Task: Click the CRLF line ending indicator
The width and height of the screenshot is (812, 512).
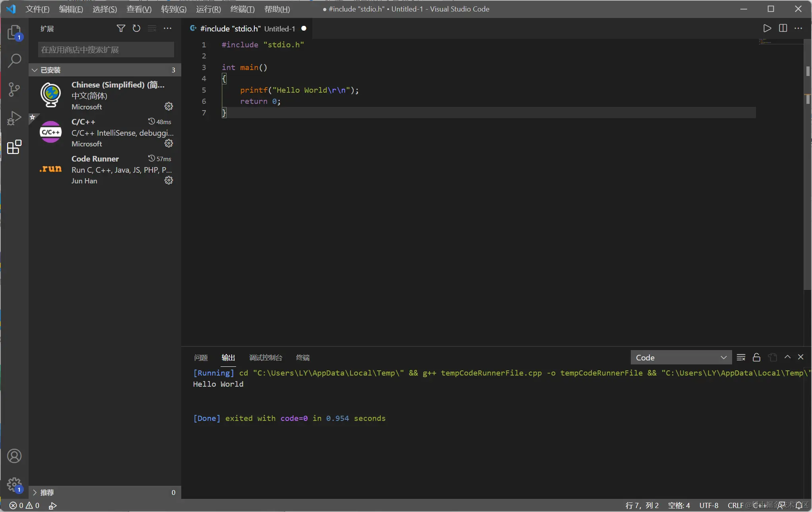Action: tap(735, 505)
